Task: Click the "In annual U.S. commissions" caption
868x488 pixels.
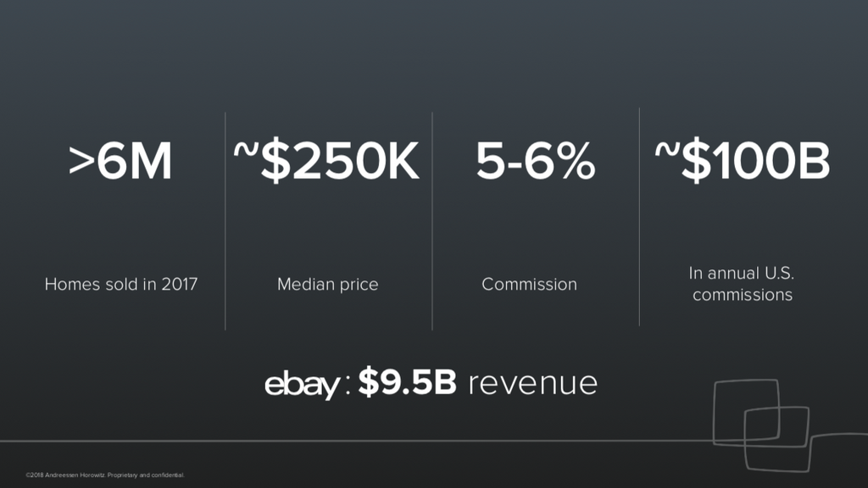Action: tap(742, 285)
